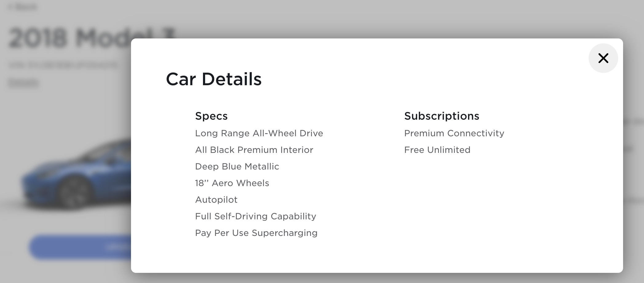
Task: Click the car's front wheel in image
Action: click(x=75, y=192)
